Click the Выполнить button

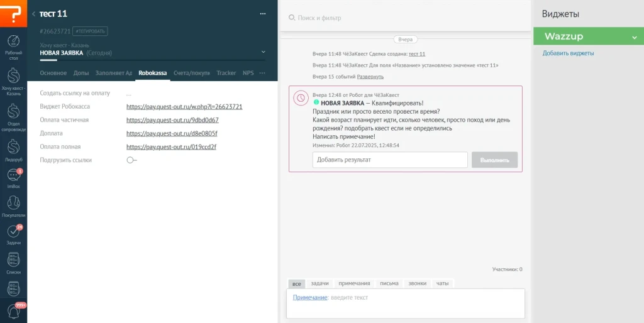(494, 160)
